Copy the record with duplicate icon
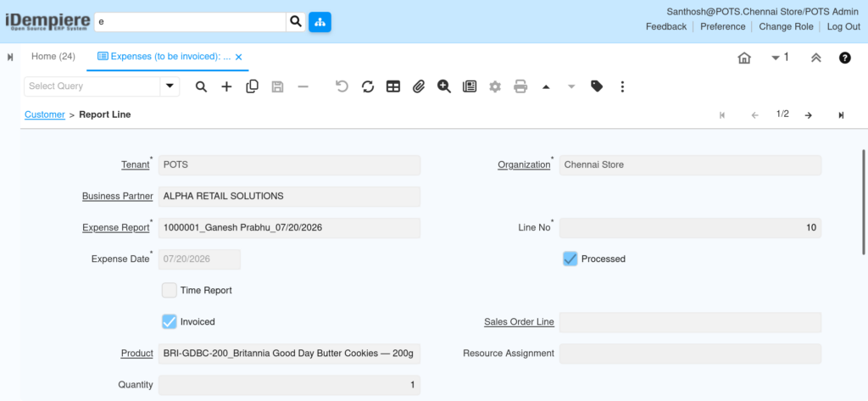 tap(252, 86)
